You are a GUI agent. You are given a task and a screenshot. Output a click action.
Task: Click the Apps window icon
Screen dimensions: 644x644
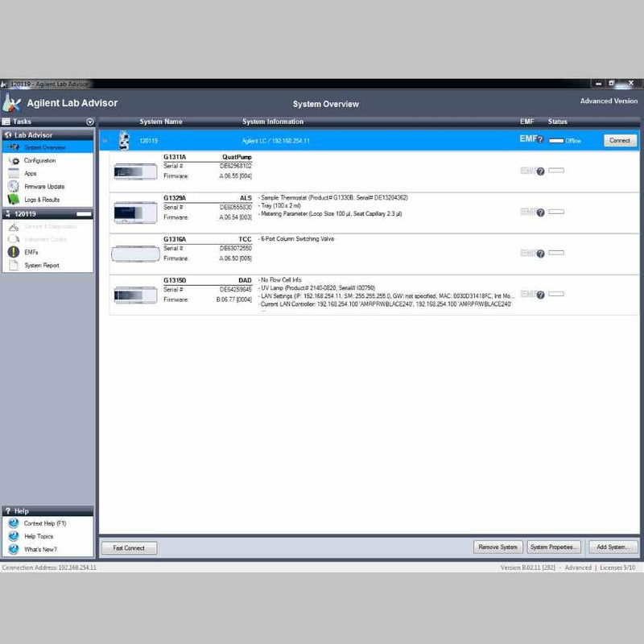[14, 173]
